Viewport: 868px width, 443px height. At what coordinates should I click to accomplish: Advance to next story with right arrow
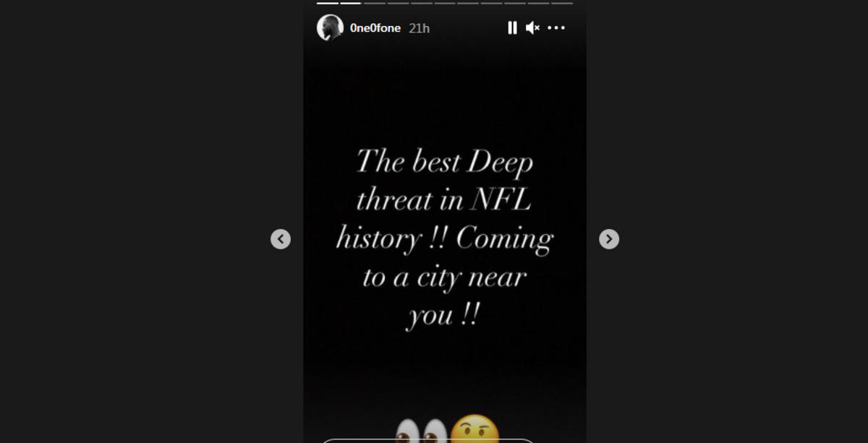click(609, 239)
